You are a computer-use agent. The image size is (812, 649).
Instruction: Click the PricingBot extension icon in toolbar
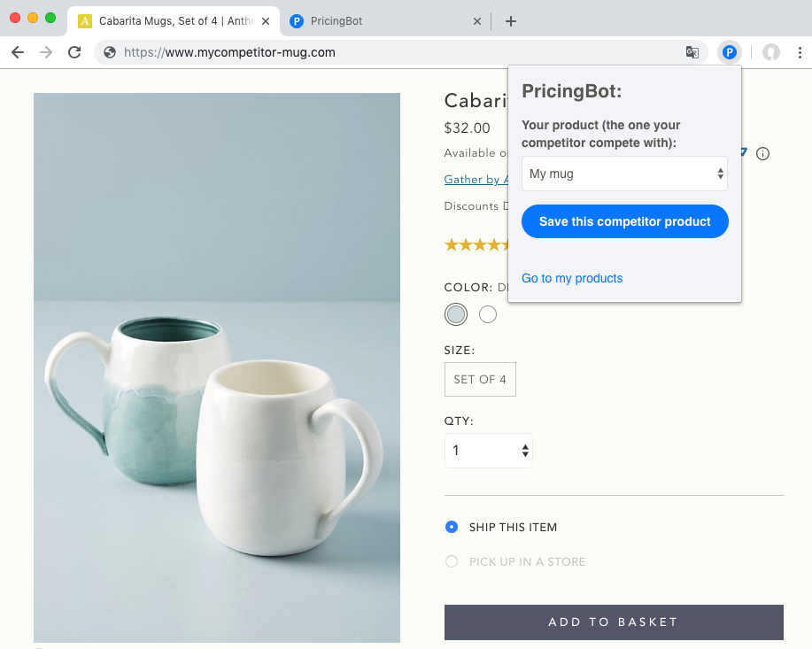pyautogui.click(x=729, y=52)
